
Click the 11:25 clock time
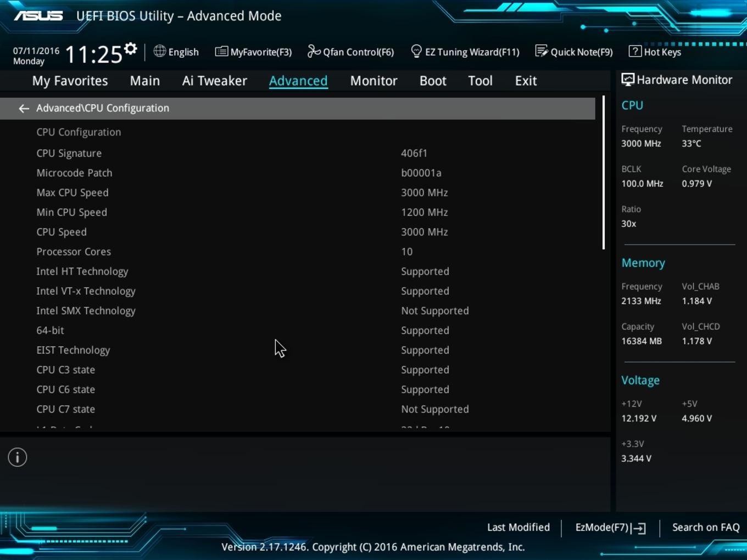(x=93, y=54)
